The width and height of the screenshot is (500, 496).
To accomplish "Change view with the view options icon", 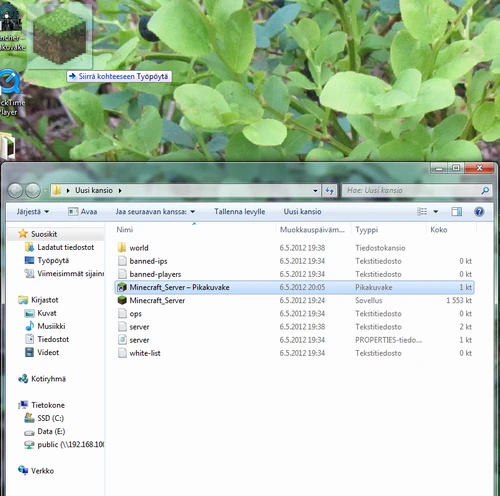I will [x=422, y=212].
